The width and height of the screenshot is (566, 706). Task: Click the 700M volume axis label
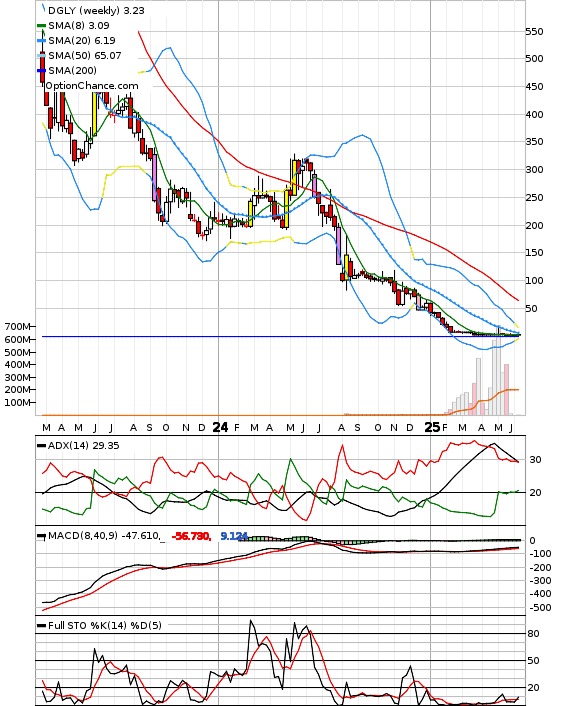[x=18, y=327]
